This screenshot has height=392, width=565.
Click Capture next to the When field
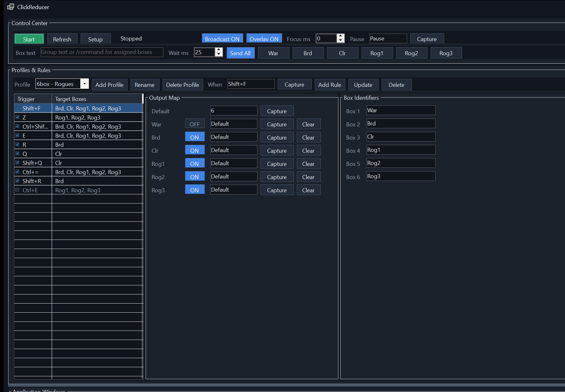pos(294,85)
